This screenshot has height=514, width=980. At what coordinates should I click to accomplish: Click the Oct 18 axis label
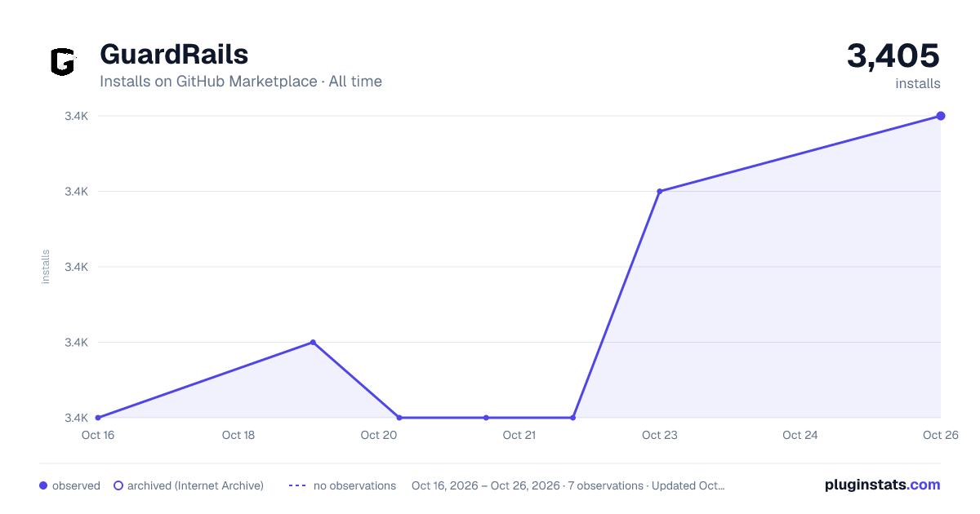click(x=238, y=435)
